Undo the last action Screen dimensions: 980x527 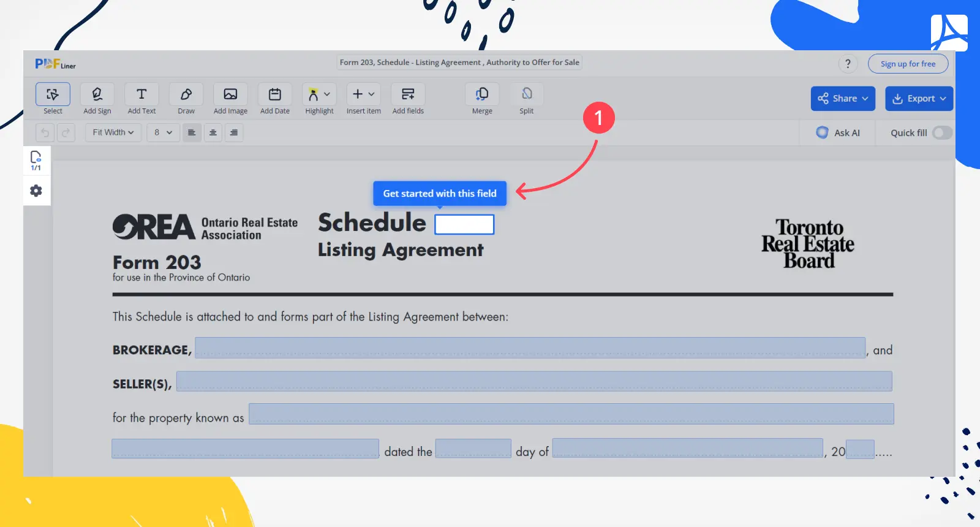45,132
